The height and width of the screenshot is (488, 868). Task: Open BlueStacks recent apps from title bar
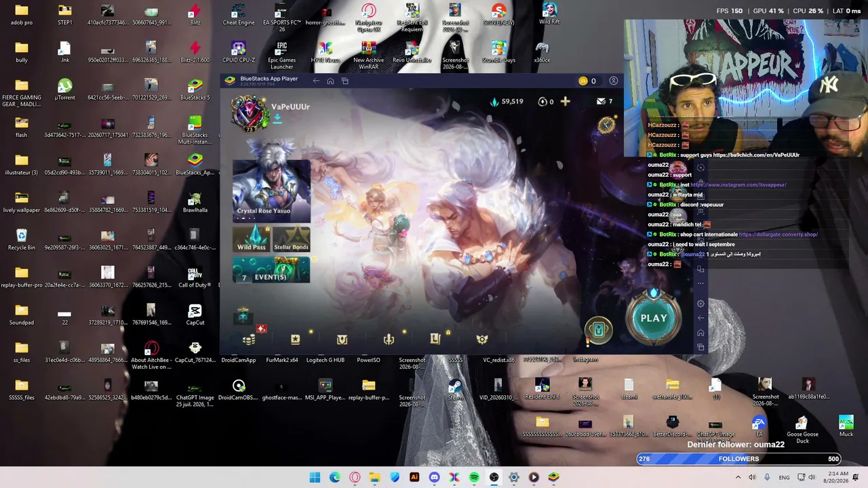click(x=345, y=81)
